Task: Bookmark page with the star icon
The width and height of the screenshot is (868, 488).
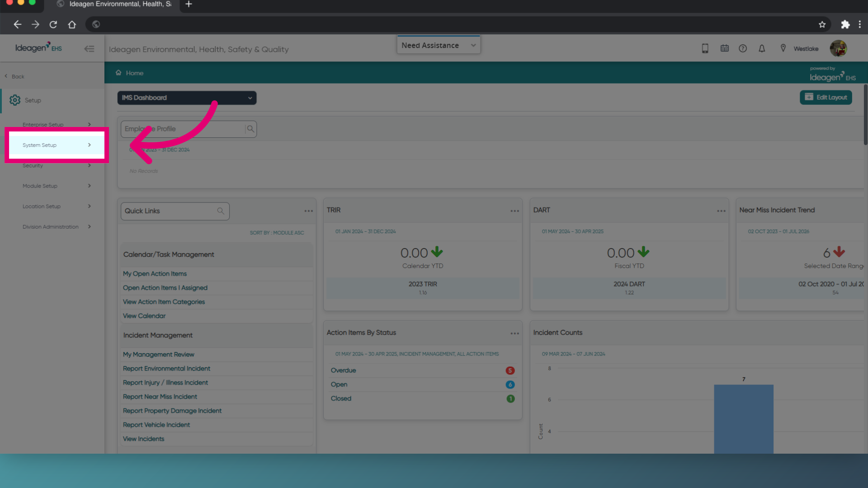Action: [x=822, y=24]
